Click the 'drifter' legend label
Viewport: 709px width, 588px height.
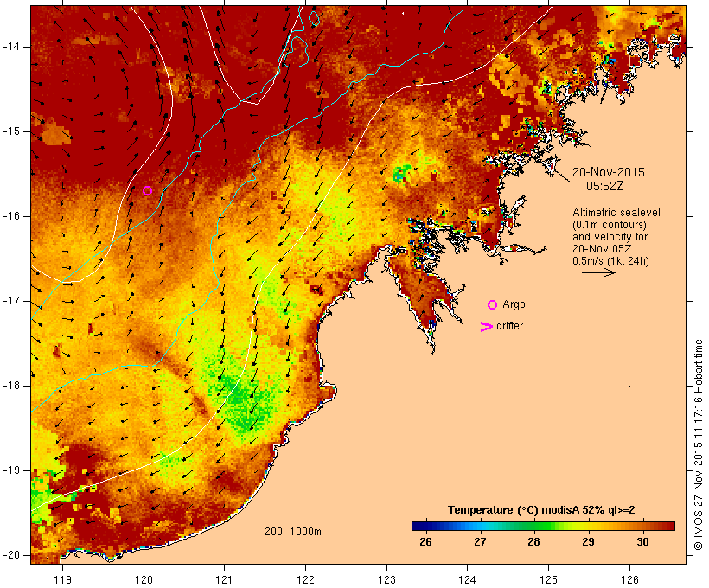tap(509, 326)
